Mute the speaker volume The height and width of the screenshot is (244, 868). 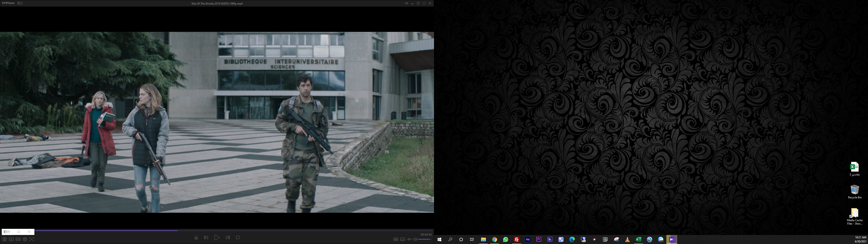(x=415, y=239)
